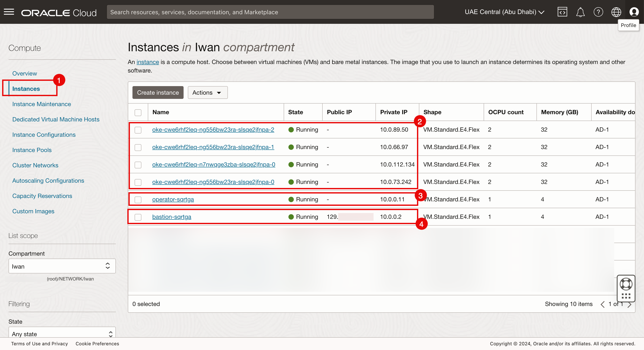644x350 pixels.
Task: Open the language globe icon
Action: coord(616,12)
